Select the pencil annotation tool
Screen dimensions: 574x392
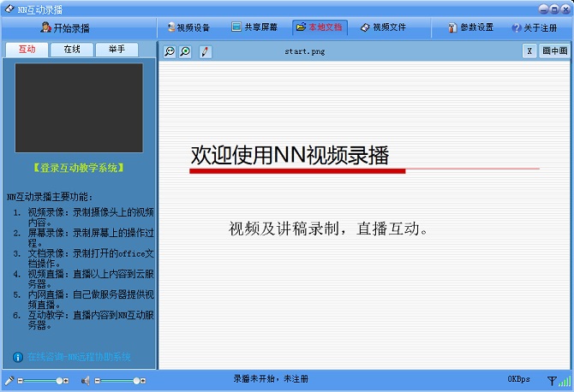pos(205,51)
